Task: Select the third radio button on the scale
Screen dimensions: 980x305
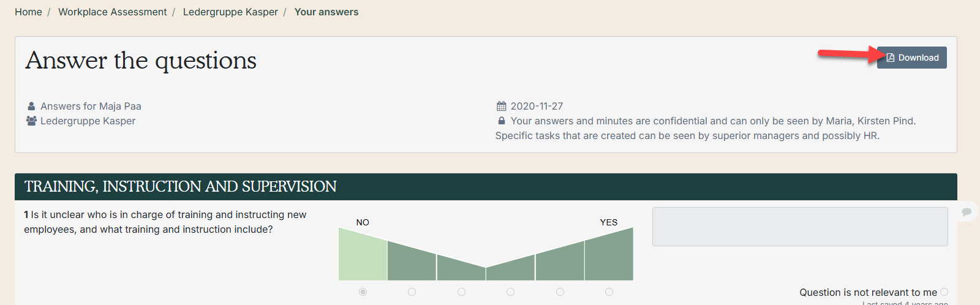Action: pyautogui.click(x=461, y=292)
